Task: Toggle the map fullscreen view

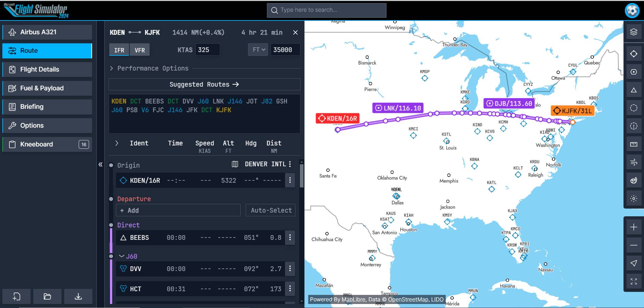Action: [x=634, y=281]
